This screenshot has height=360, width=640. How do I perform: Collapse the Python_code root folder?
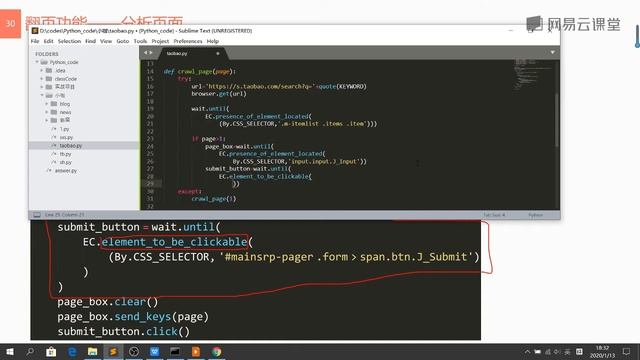pos(37,62)
